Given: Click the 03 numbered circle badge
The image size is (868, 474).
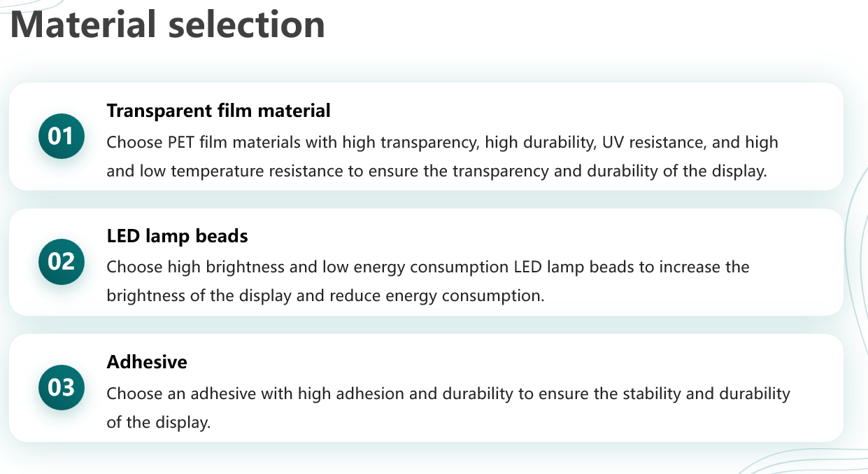Looking at the screenshot, I should (61, 387).
